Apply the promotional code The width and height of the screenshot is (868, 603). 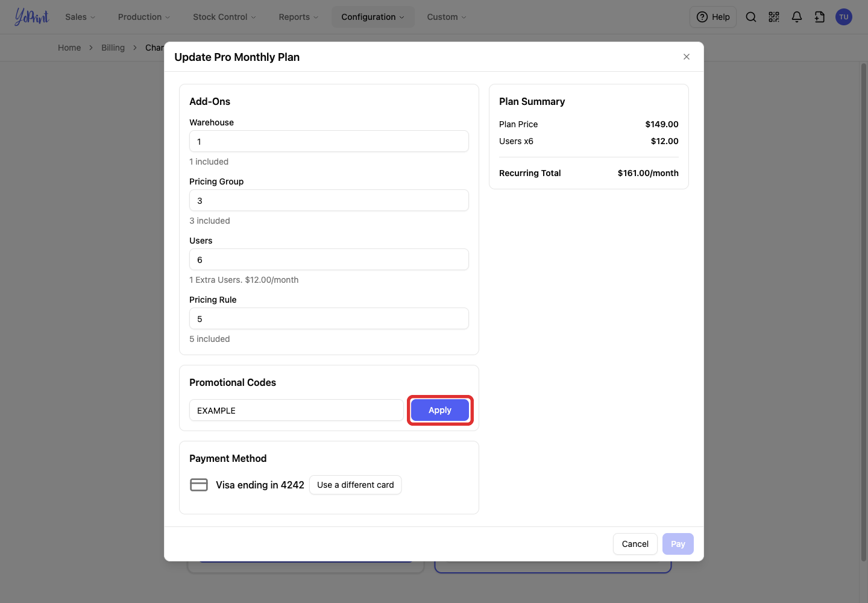click(x=440, y=410)
